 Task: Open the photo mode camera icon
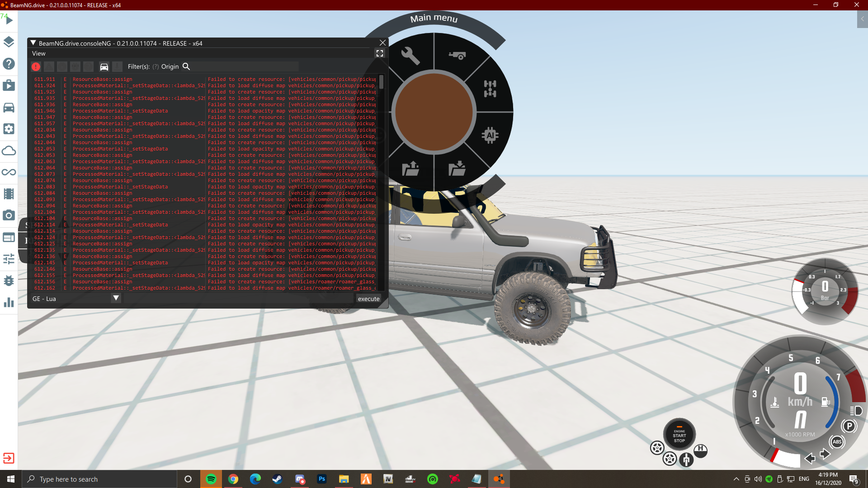(x=9, y=216)
